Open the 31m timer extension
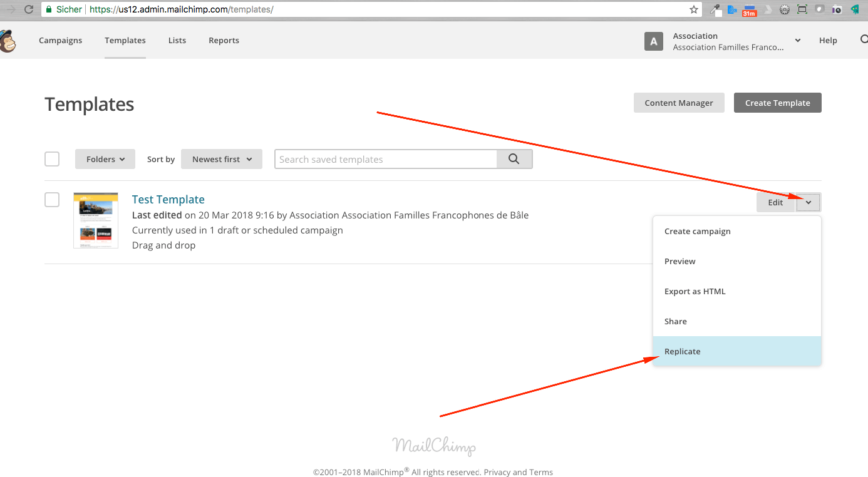 click(749, 10)
